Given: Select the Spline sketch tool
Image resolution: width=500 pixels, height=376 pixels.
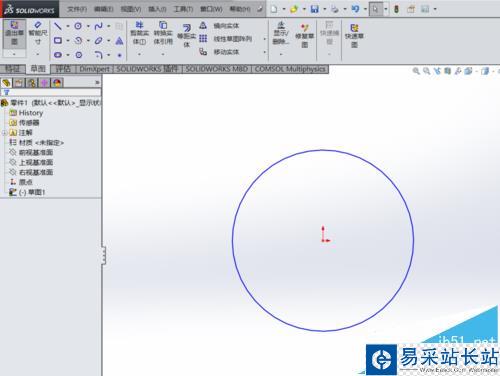Looking at the screenshot, I should (x=98, y=26).
